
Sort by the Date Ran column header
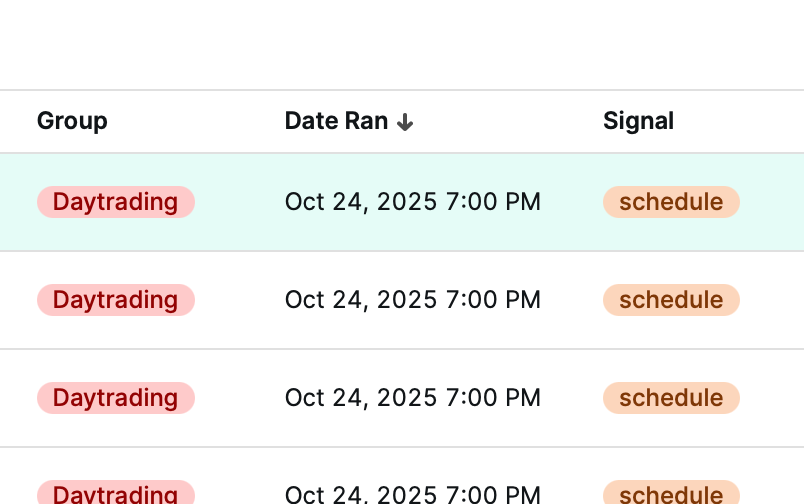[x=336, y=121]
